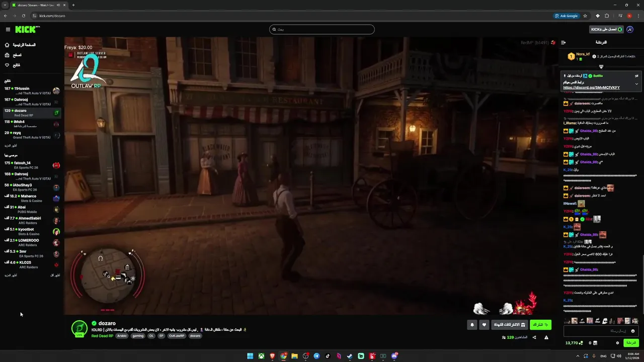Collapse the chat panel with the arrow icon
This screenshot has height=362, width=644.
[x=563, y=42]
